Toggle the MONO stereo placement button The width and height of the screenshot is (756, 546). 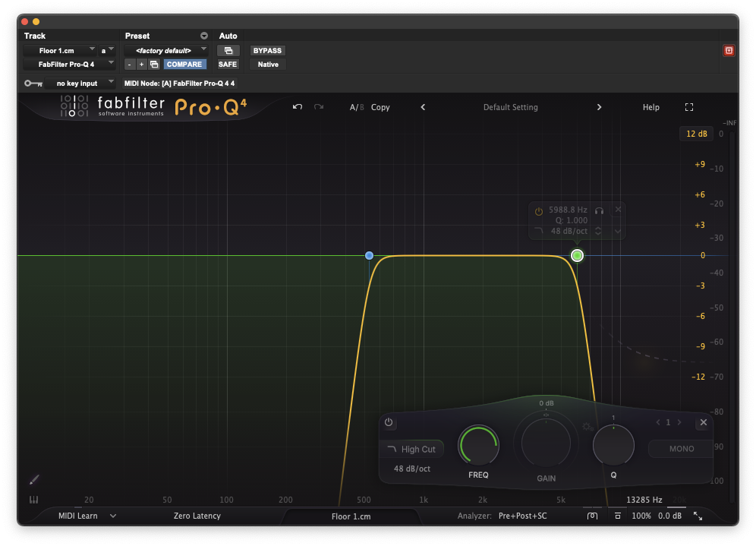[x=682, y=449]
